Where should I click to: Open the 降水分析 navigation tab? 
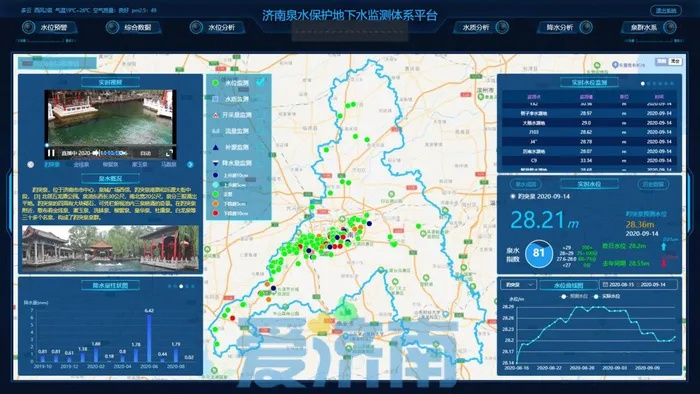pyautogui.click(x=560, y=28)
